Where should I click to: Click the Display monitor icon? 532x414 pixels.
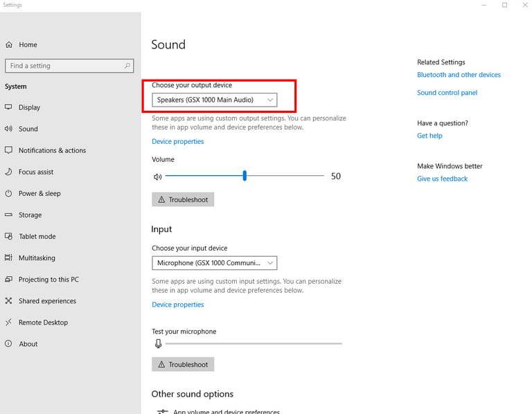click(x=9, y=107)
